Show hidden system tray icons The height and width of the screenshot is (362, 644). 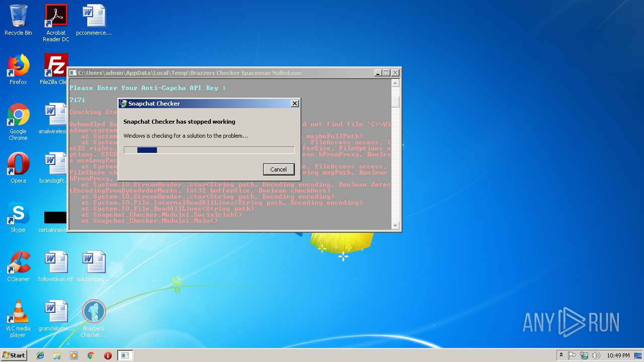pos(561,355)
